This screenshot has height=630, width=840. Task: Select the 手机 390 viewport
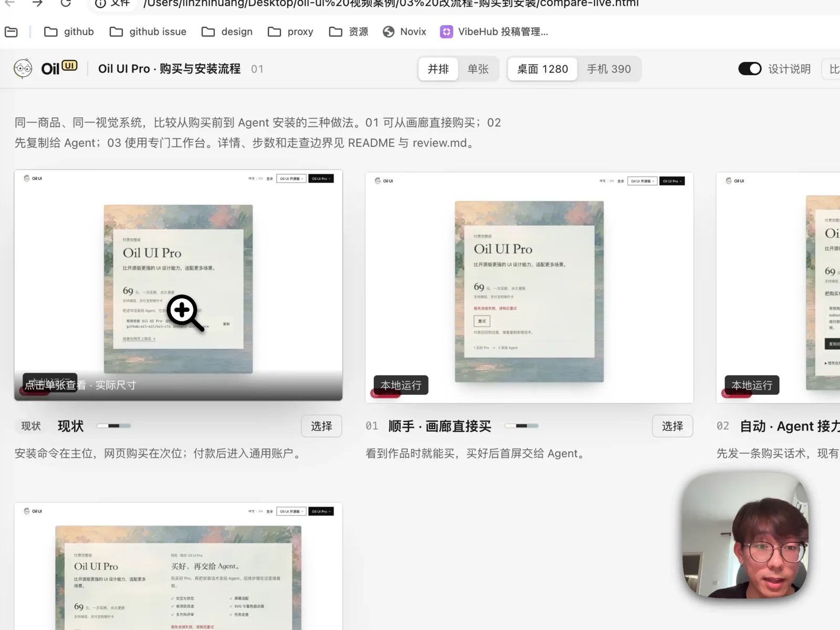(609, 69)
